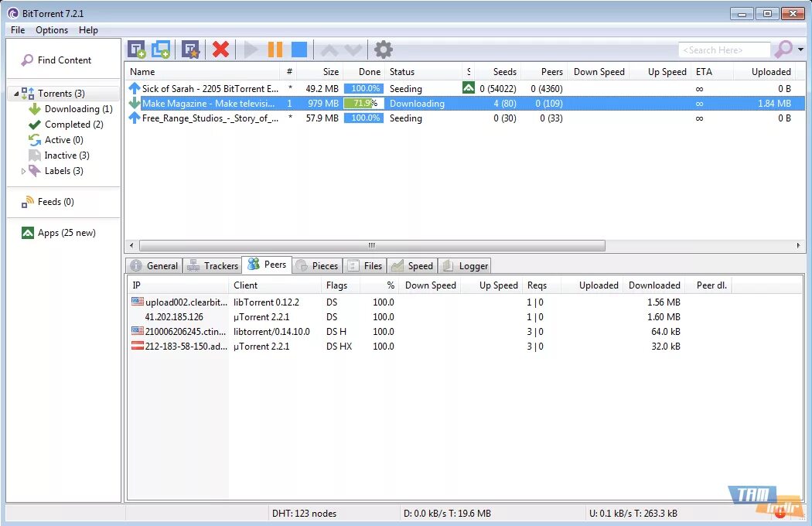Click the Start torrent play icon
The image size is (812, 526).
[251, 50]
